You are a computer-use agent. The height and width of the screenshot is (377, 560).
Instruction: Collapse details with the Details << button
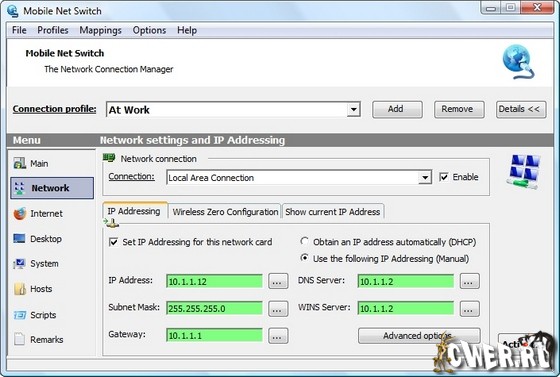point(521,109)
